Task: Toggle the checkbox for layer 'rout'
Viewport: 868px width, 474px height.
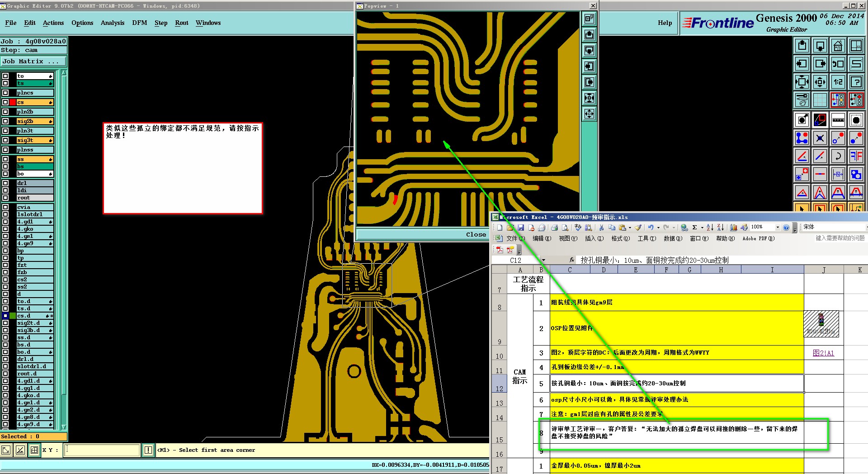Action: point(5,198)
